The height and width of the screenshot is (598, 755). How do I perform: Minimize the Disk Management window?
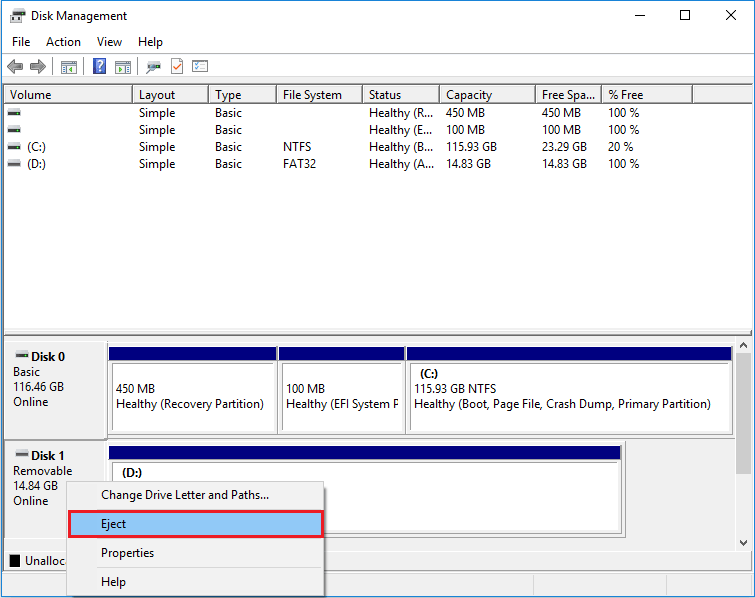(640, 15)
